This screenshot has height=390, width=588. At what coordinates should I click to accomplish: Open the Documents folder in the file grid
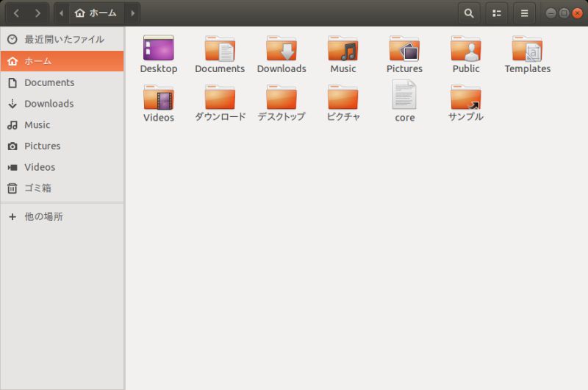(220, 49)
